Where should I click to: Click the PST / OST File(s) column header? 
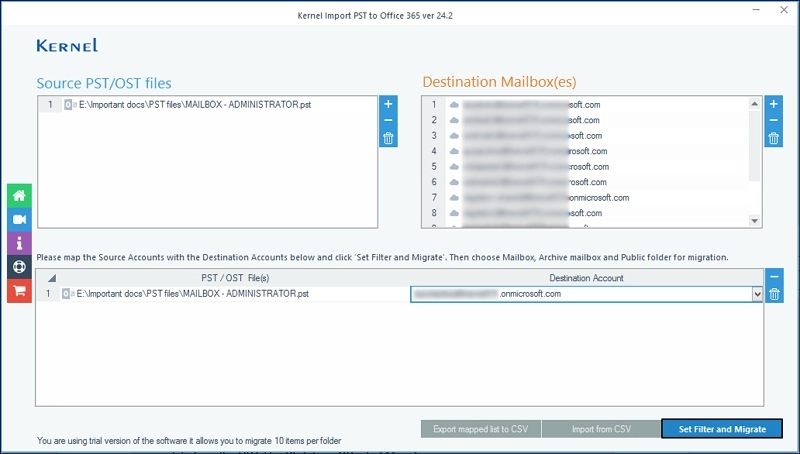(x=235, y=278)
